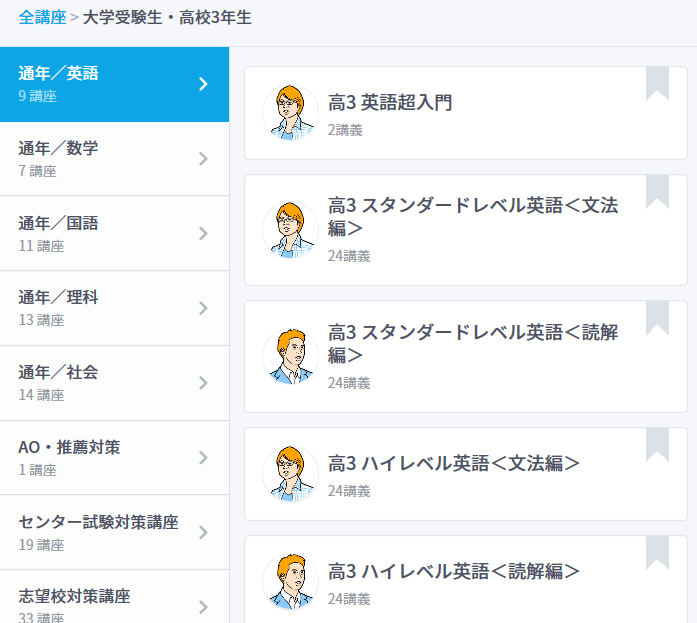Click the 14 講座 count text

point(41,395)
